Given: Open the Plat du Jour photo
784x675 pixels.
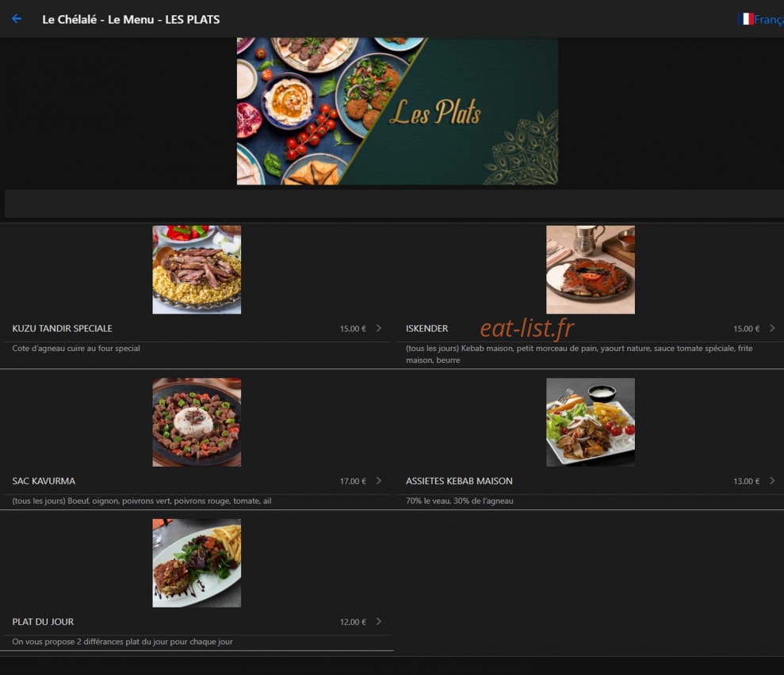Looking at the screenshot, I should click(197, 563).
